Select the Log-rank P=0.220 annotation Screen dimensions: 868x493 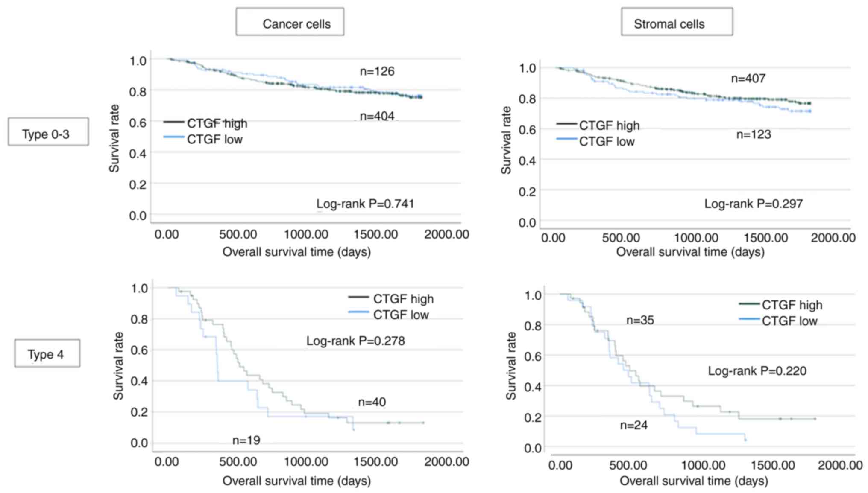point(757,371)
